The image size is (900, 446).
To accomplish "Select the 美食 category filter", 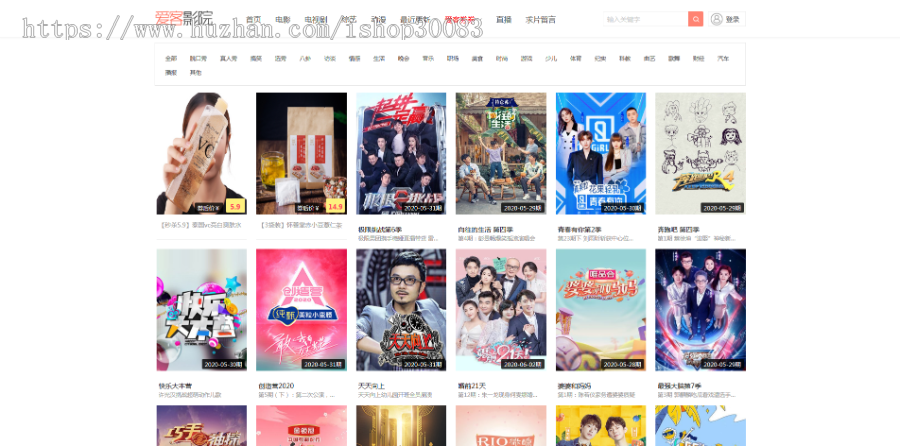I will (478, 59).
